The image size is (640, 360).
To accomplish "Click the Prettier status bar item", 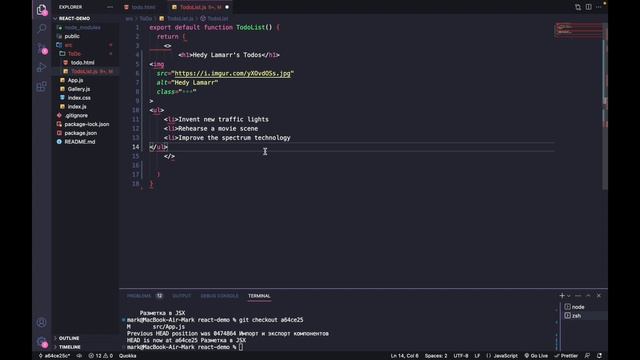I will pyautogui.click(x=566, y=356).
